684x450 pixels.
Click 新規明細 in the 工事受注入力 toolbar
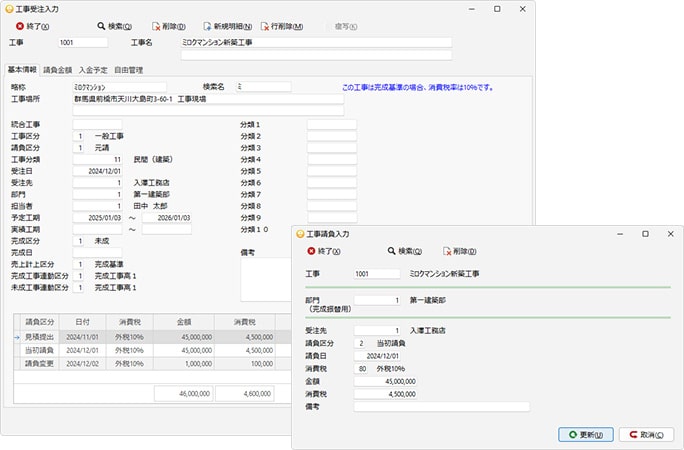[228, 27]
